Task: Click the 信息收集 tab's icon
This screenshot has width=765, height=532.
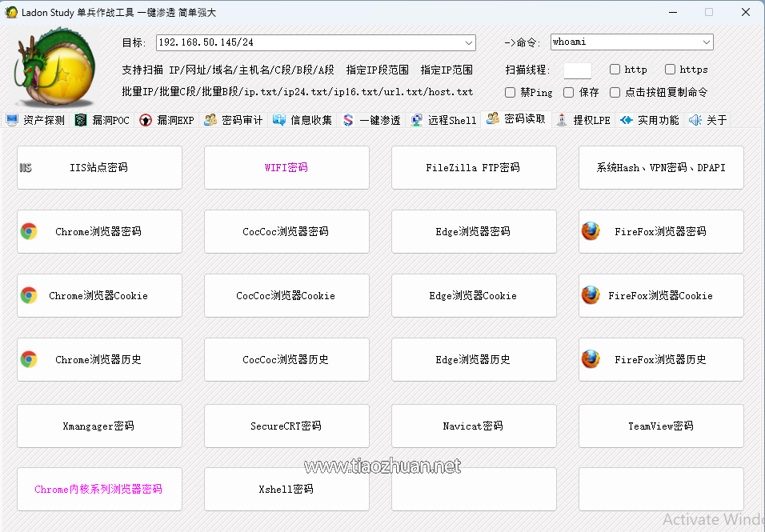Action: pyautogui.click(x=279, y=120)
